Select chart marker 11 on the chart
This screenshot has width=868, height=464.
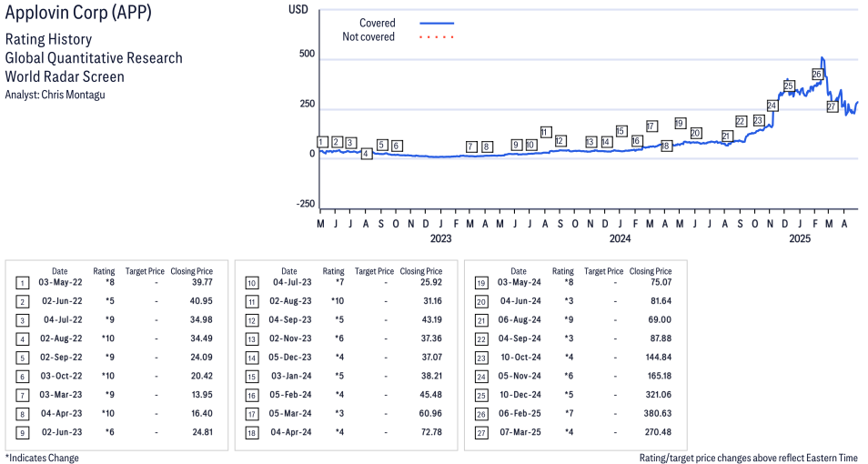(546, 132)
